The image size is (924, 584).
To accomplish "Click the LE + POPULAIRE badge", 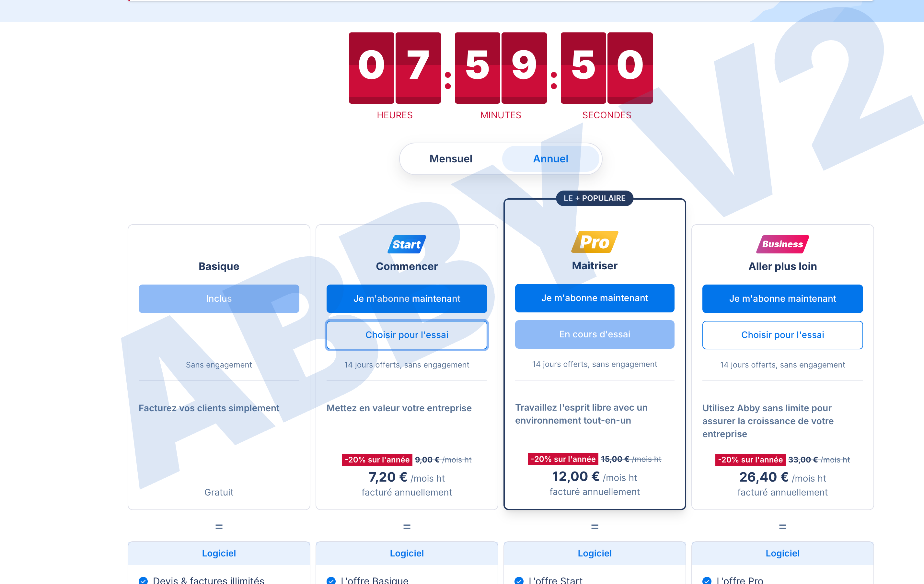I will [595, 198].
